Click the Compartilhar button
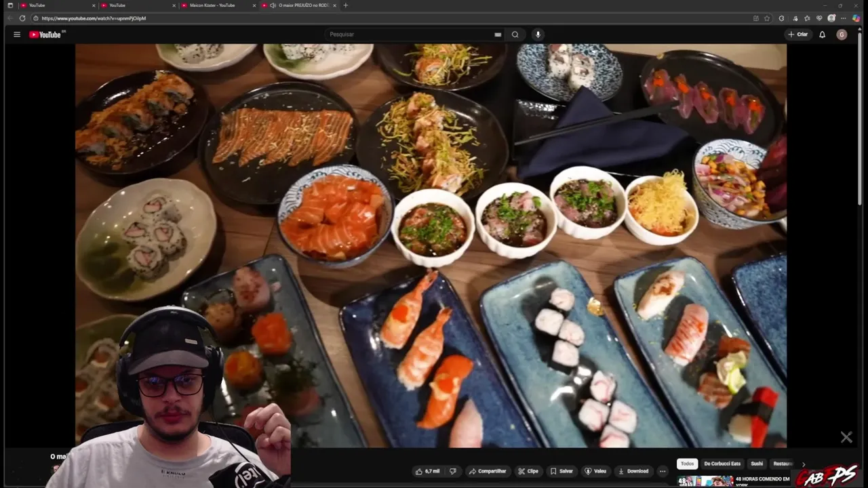 [x=488, y=471]
